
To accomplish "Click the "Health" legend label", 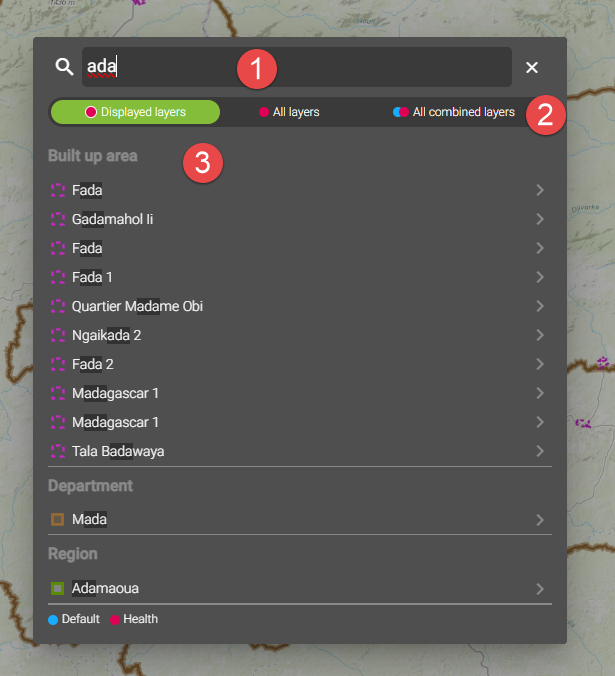I will coord(140,619).
